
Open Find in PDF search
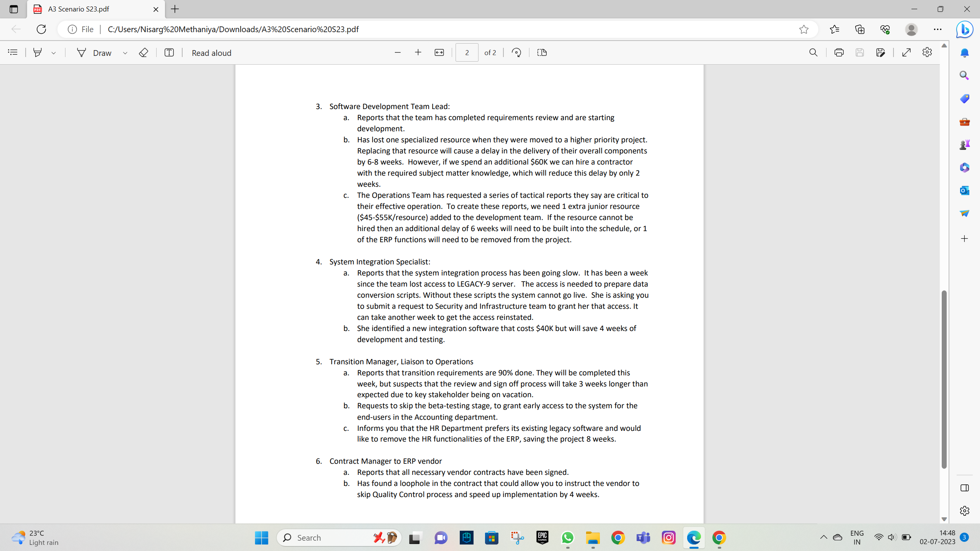(x=813, y=52)
